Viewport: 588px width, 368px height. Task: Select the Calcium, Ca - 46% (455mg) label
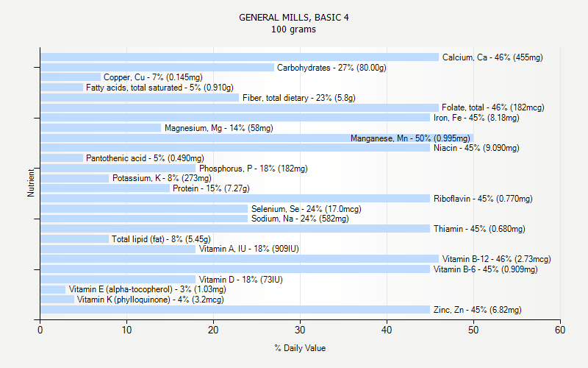pos(492,57)
